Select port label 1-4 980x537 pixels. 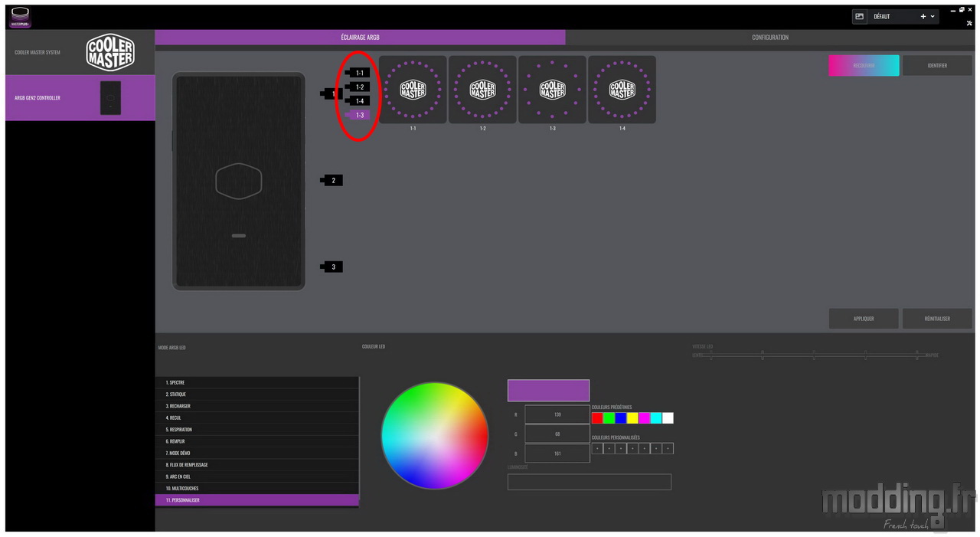(359, 100)
